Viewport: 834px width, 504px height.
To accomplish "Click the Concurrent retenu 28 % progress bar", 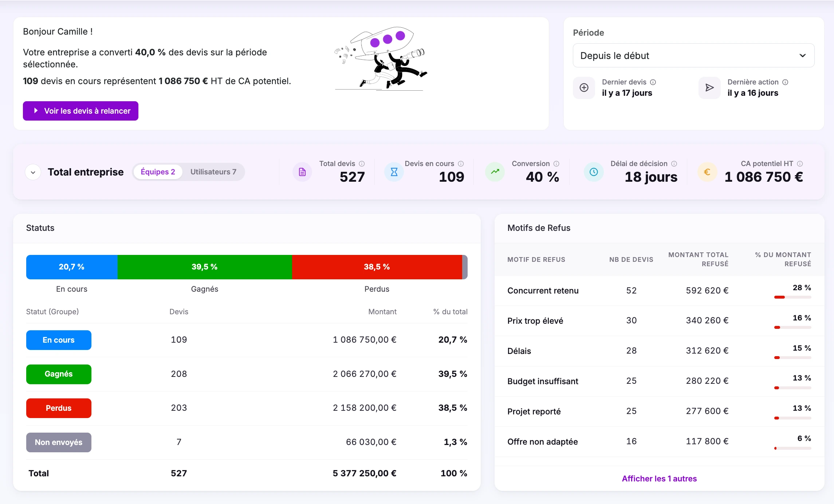I will (x=792, y=297).
